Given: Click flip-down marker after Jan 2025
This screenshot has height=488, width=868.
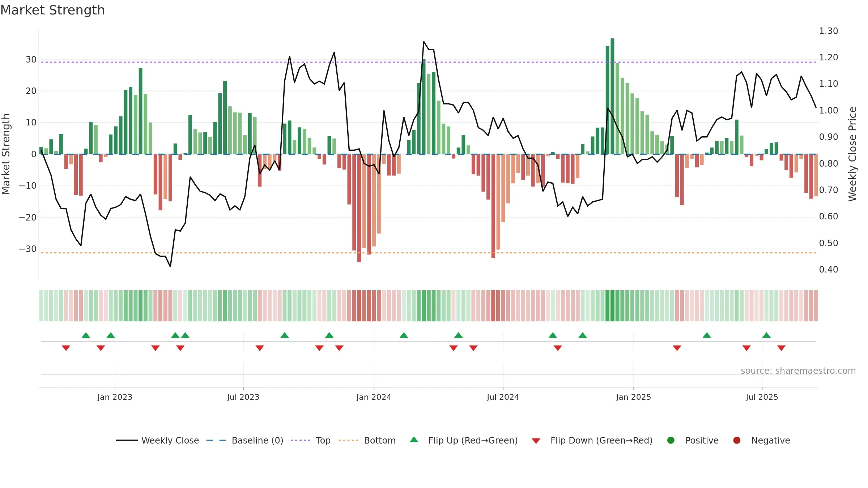Looking at the screenshot, I should (x=677, y=348).
